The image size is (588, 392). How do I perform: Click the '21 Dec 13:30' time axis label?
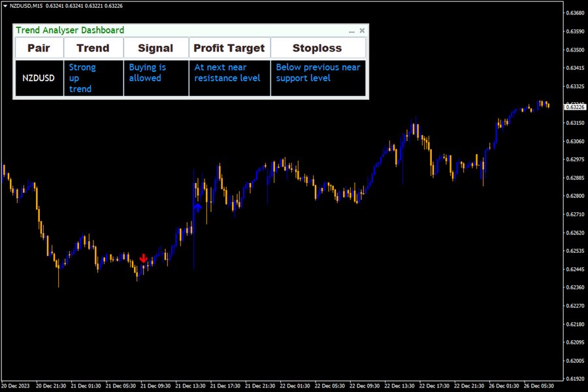coord(191,385)
